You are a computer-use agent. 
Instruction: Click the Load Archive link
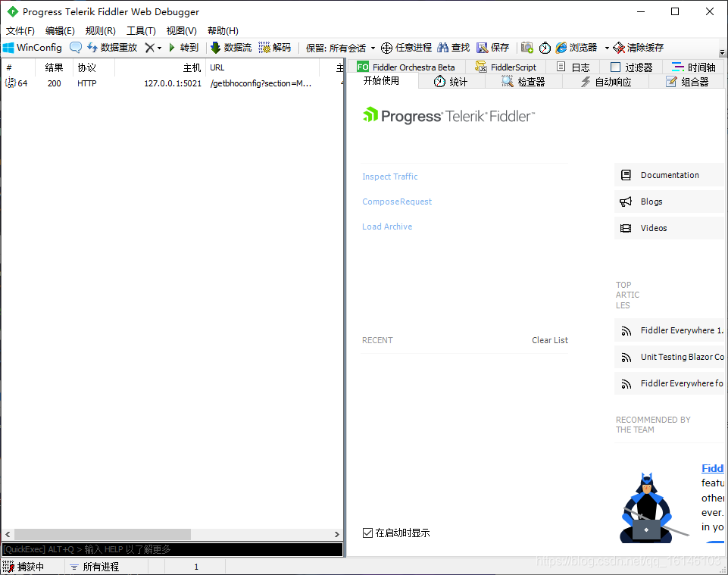click(x=387, y=227)
